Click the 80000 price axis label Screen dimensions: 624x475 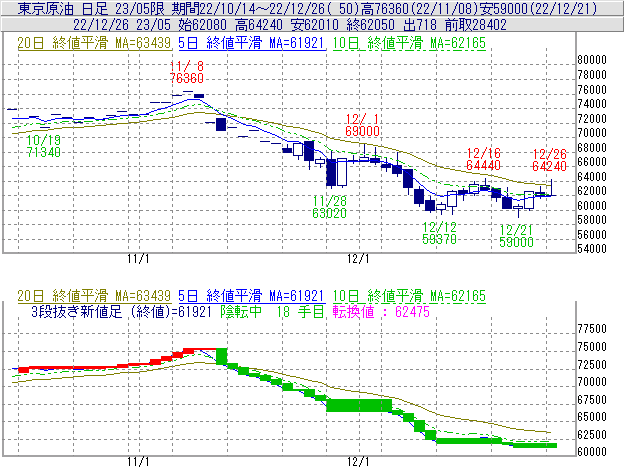pyautogui.click(x=592, y=60)
